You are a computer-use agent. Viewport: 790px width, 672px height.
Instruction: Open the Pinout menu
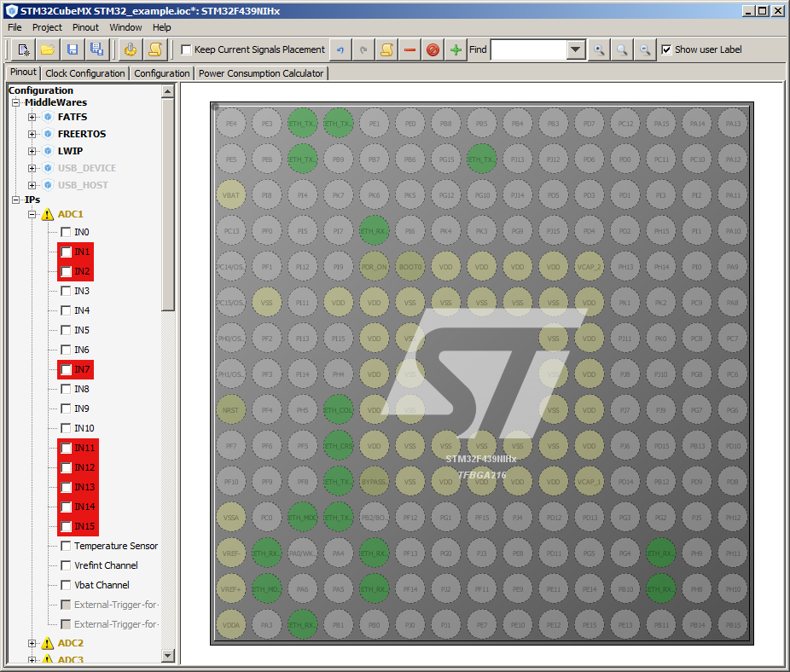(x=85, y=27)
